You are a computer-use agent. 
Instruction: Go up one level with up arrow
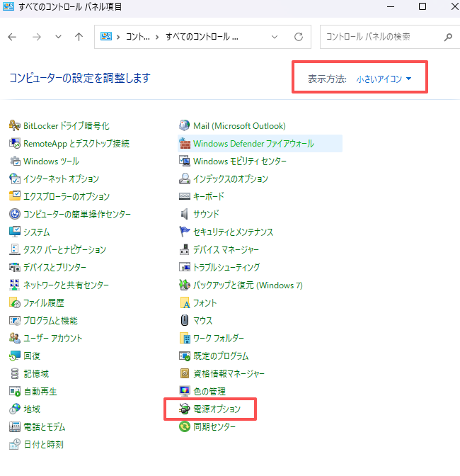[x=79, y=37]
